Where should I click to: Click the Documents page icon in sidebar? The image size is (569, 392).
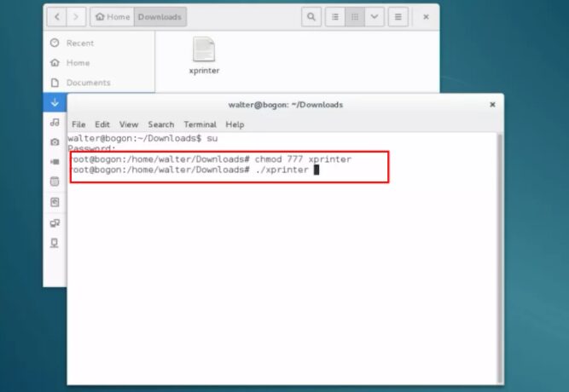click(55, 83)
